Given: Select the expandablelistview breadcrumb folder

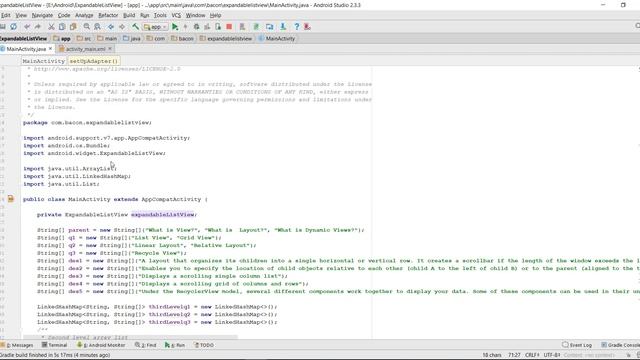Looking at the screenshot, I should 226,38.
